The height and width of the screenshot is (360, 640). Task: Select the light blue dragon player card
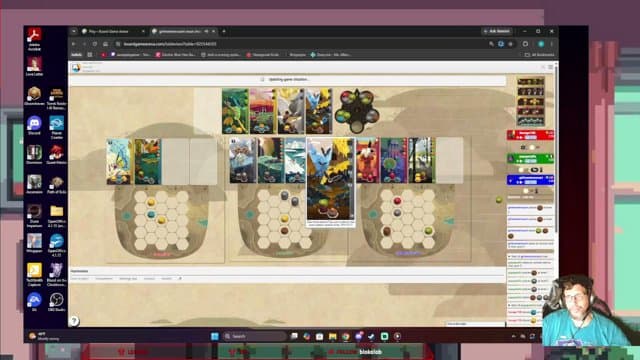coord(119,161)
